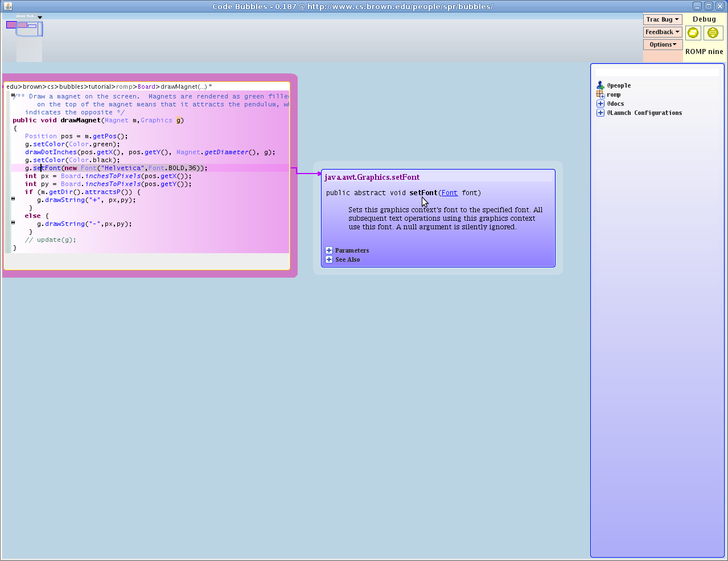The image size is (728, 561).
Task: Toggle fold marker beside drawString("+") line
Action: (13, 199)
